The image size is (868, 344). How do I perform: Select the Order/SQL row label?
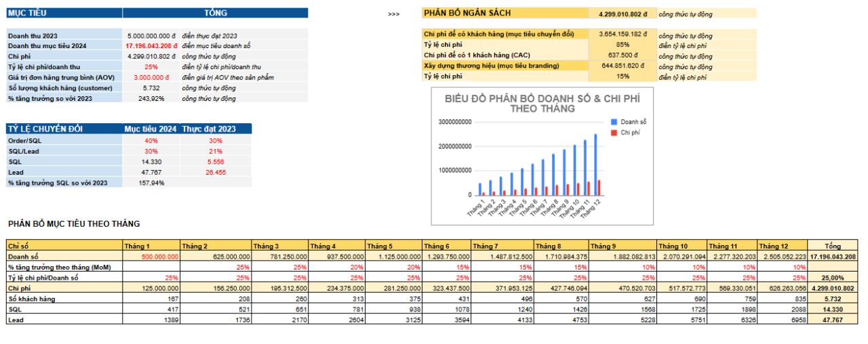[x=64, y=140]
